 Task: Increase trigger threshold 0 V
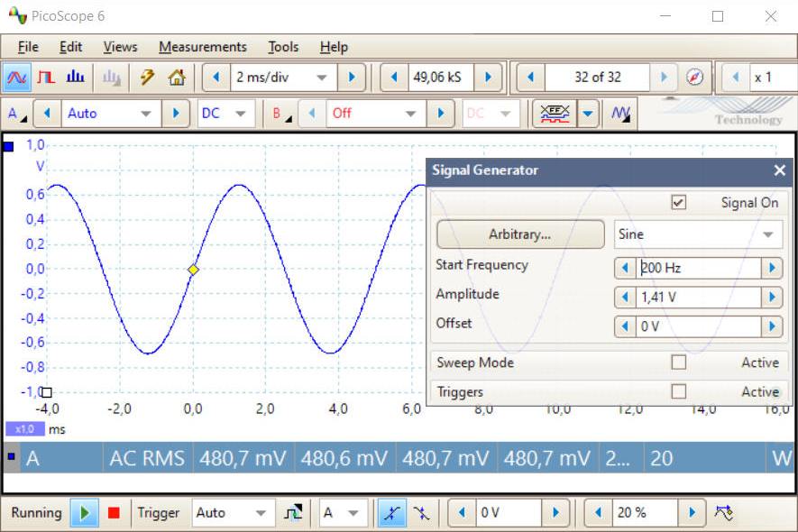[x=555, y=513]
